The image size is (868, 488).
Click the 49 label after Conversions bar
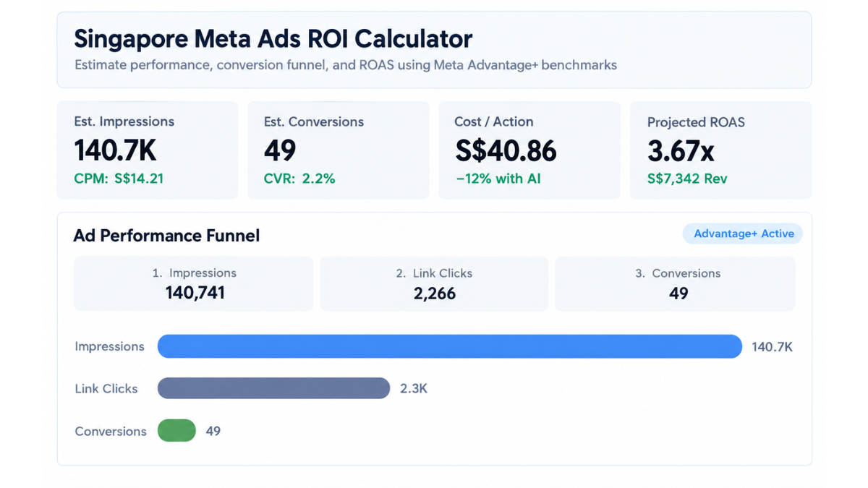pyautogui.click(x=213, y=431)
